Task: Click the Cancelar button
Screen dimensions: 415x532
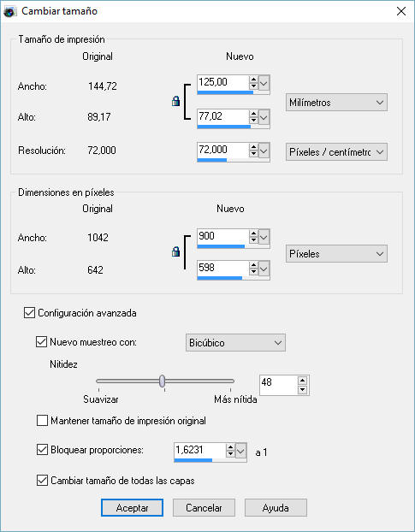Action: 204,507
